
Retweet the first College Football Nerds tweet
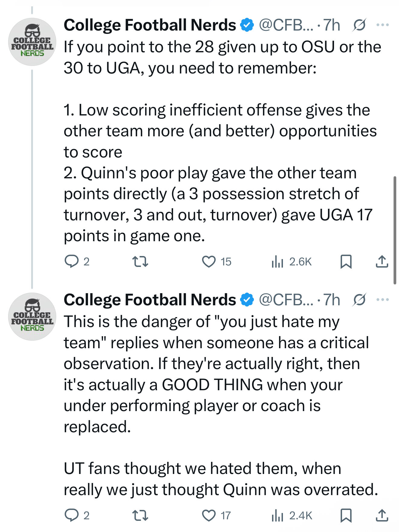[x=141, y=261]
